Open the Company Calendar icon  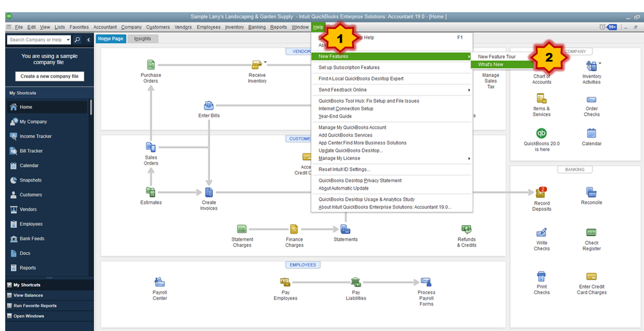pos(591,133)
